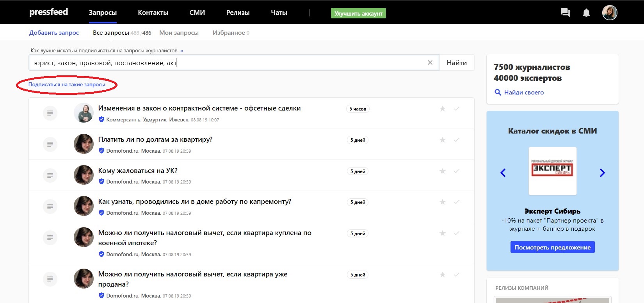Click the magnifier icon next to 'Найди своего'
This screenshot has height=303, width=644.
click(498, 93)
